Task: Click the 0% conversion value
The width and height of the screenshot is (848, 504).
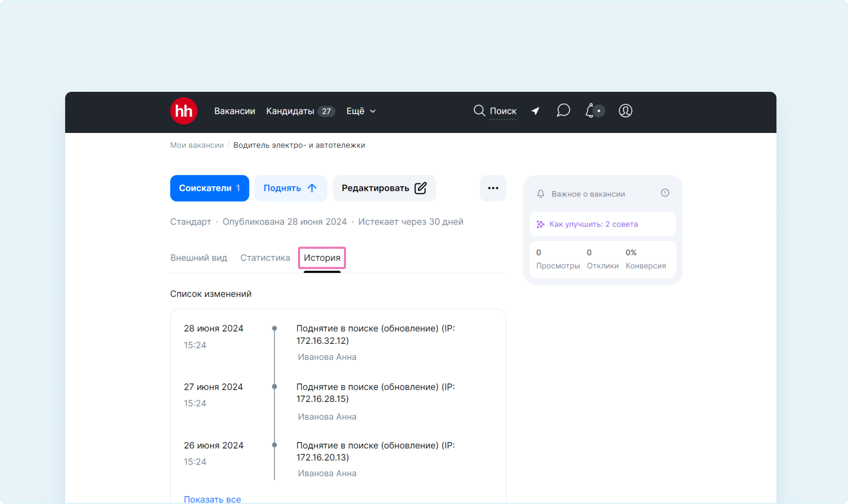Action: tap(631, 253)
